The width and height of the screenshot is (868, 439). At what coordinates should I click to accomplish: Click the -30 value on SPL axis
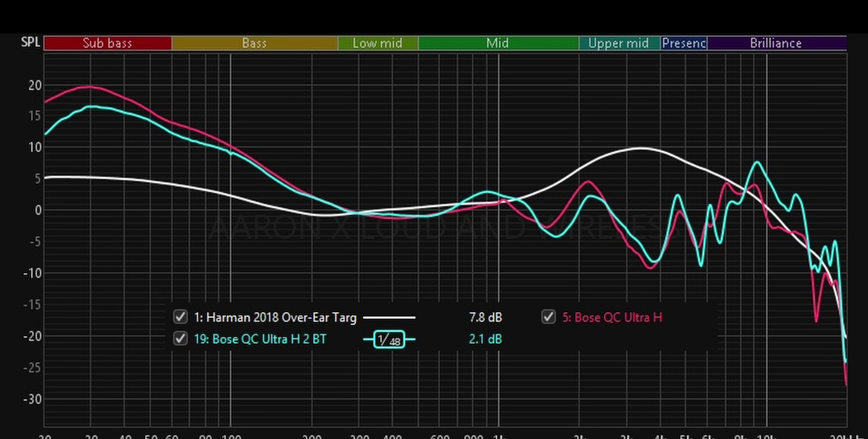click(32, 399)
